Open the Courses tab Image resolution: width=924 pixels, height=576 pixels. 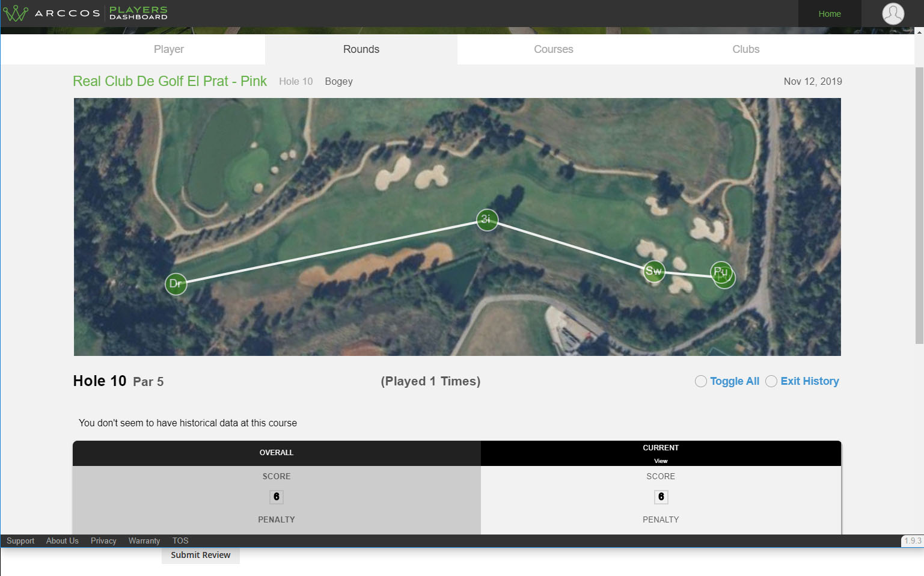(553, 49)
